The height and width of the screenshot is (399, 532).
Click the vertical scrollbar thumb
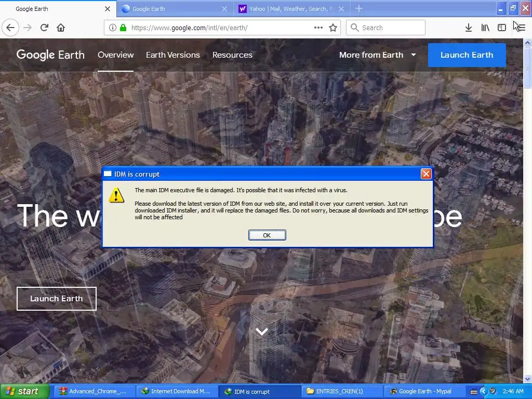(x=527, y=67)
